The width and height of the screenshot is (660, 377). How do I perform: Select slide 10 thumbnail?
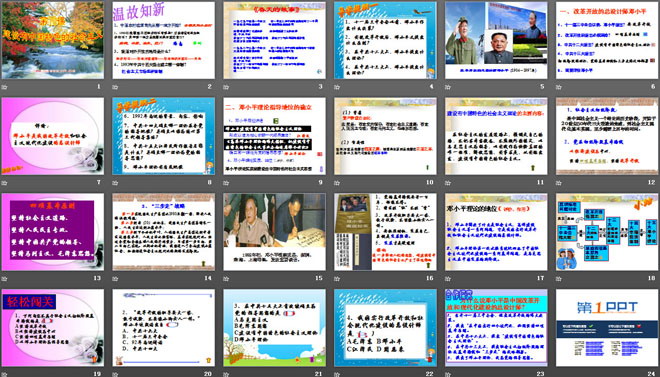pyautogui.click(x=385, y=136)
